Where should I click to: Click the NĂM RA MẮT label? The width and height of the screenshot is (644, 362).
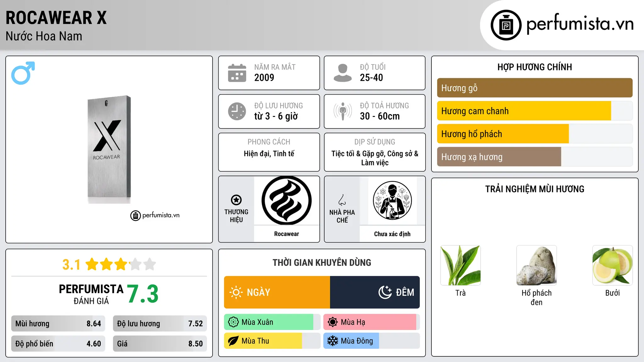275,67
